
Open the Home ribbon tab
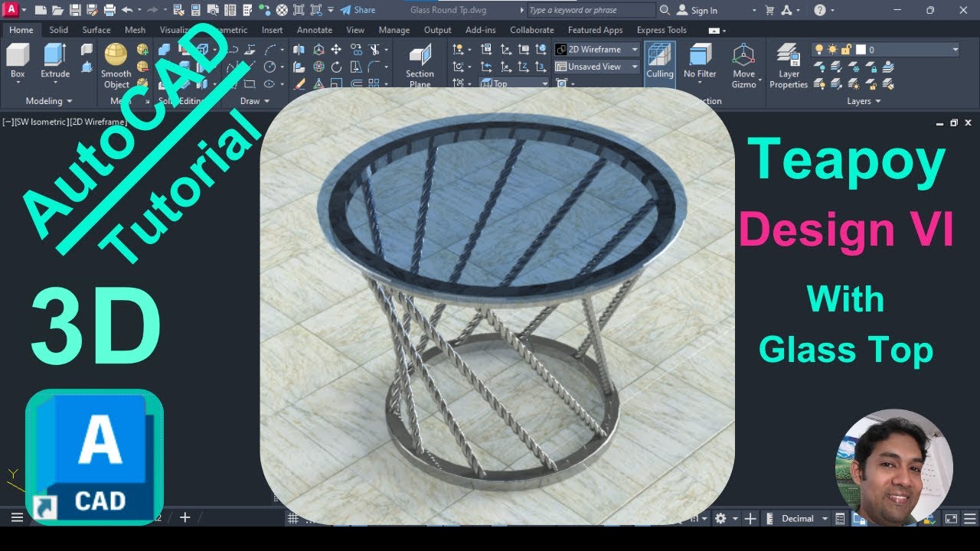[x=21, y=30]
